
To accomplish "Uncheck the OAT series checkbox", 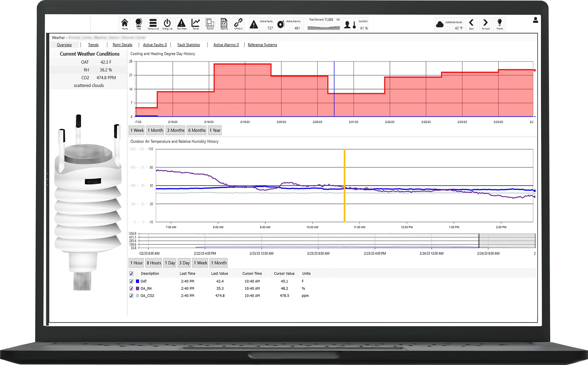I will pos(131,281).
